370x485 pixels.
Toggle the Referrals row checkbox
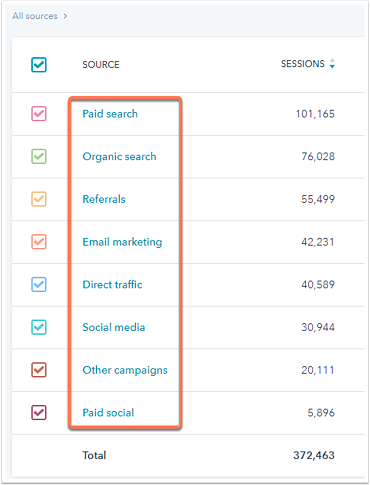click(39, 199)
